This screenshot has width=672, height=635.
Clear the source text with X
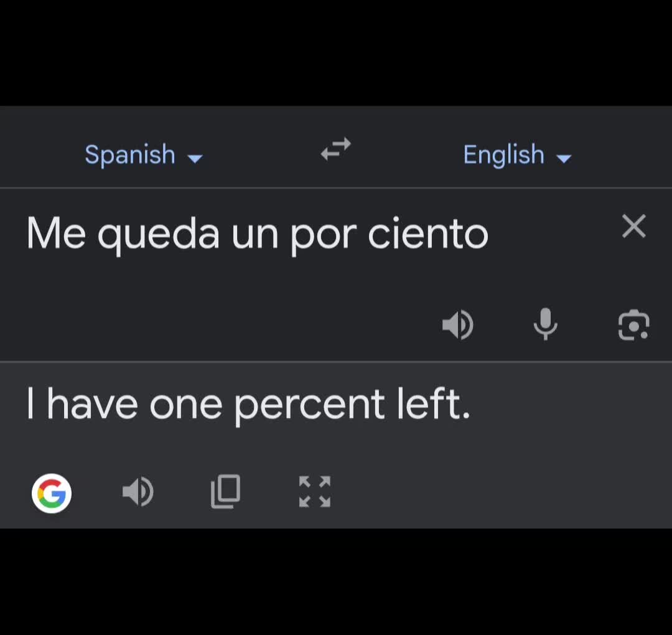click(x=633, y=226)
